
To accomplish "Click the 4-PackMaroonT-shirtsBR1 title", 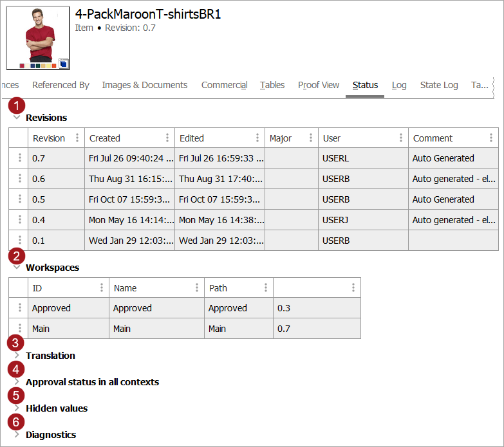I will (148, 14).
